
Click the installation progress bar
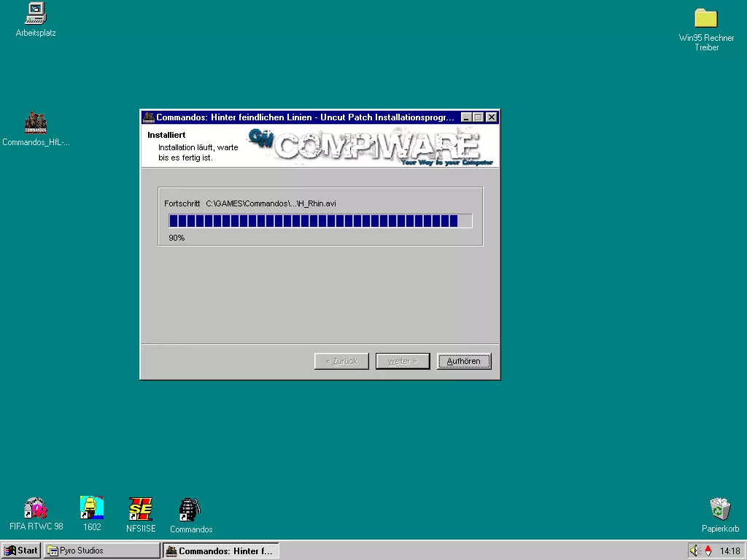pos(320,221)
